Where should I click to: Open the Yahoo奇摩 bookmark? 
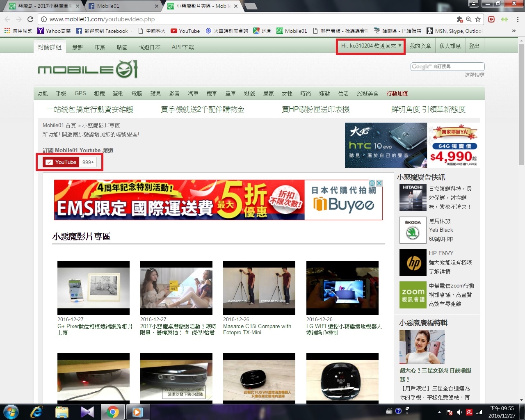[x=54, y=31]
